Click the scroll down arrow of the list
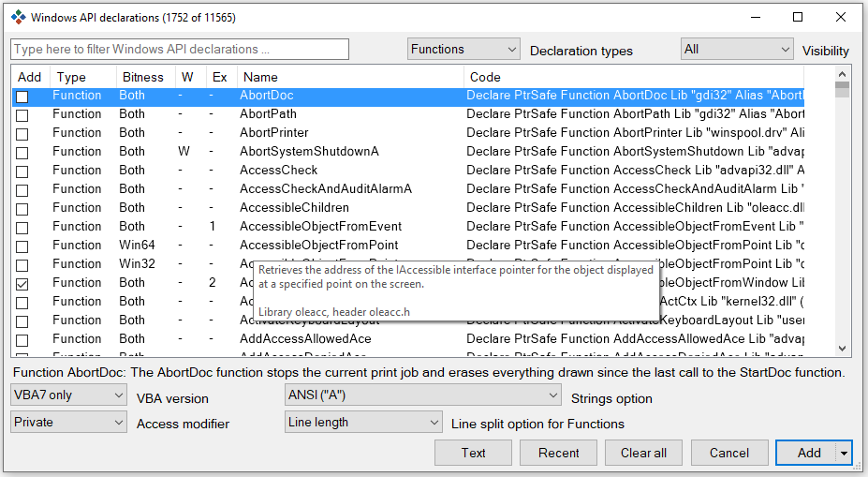The height and width of the screenshot is (477, 868). pyautogui.click(x=842, y=349)
